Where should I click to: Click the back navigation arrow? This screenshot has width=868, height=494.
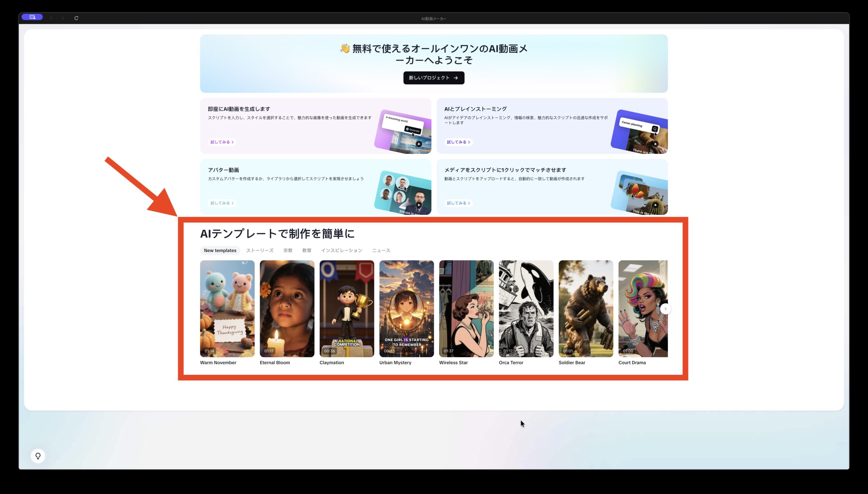tap(51, 18)
